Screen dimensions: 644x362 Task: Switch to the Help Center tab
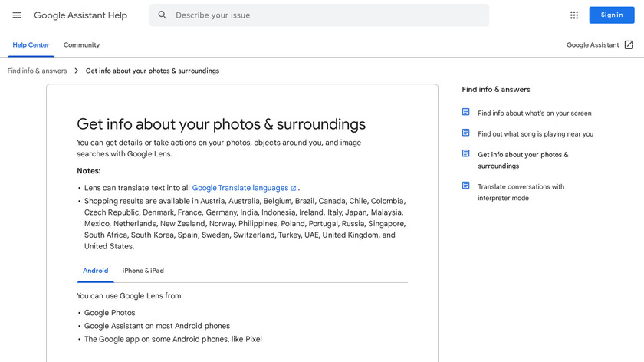[31, 44]
